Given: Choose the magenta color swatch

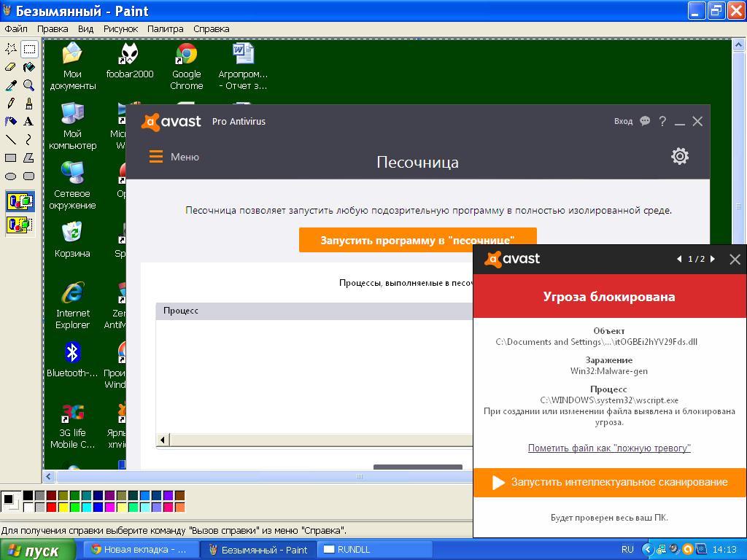Looking at the screenshot, I should pos(110,507).
